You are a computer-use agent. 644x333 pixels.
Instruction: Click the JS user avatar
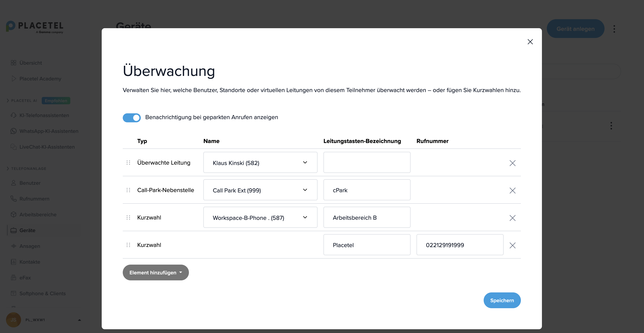(13, 320)
